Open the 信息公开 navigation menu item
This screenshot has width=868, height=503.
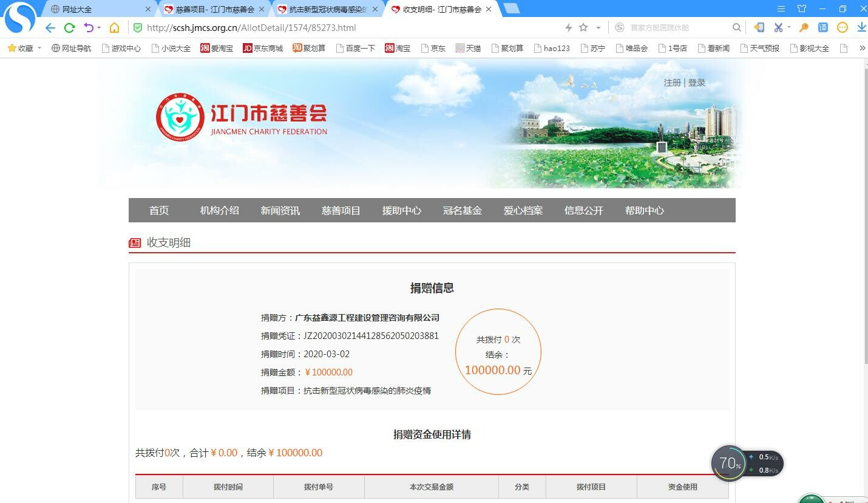(x=583, y=210)
